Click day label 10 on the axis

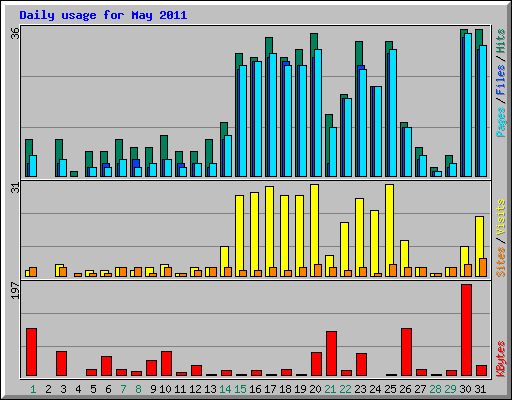pos(165,389)
